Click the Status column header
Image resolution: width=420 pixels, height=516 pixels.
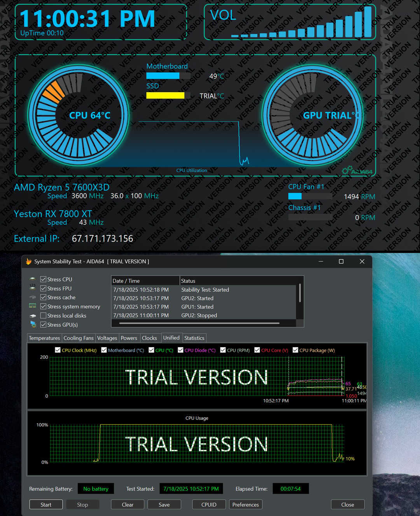click(x=238, y=281)
